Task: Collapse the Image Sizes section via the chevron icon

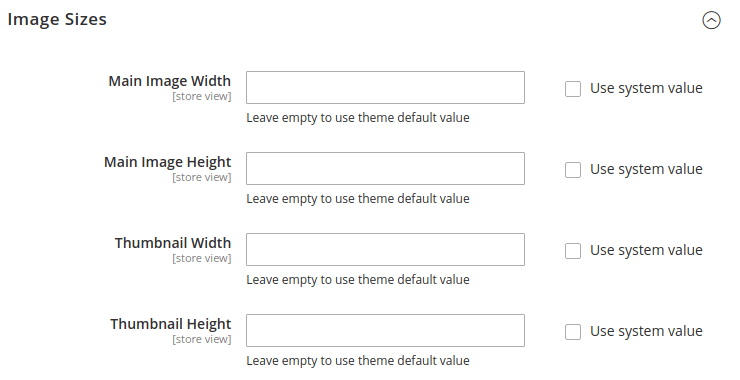Action: [x=711, y=20]
